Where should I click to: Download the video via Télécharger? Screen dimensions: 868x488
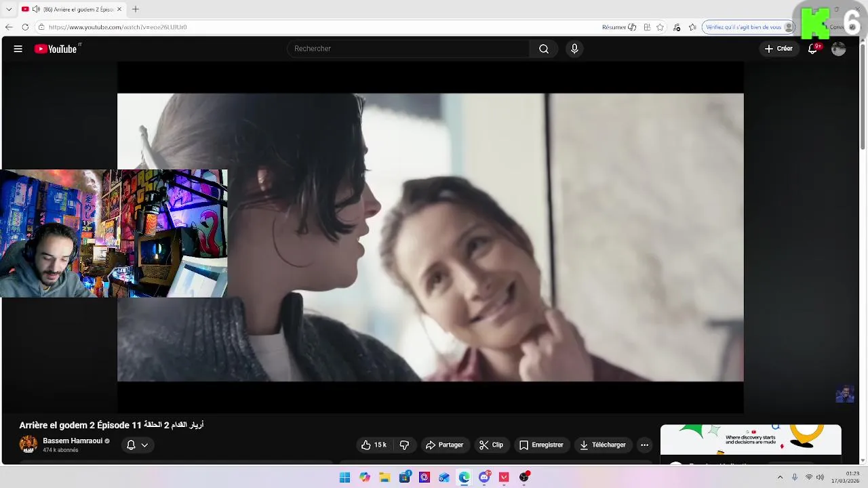tap(603, 445)
